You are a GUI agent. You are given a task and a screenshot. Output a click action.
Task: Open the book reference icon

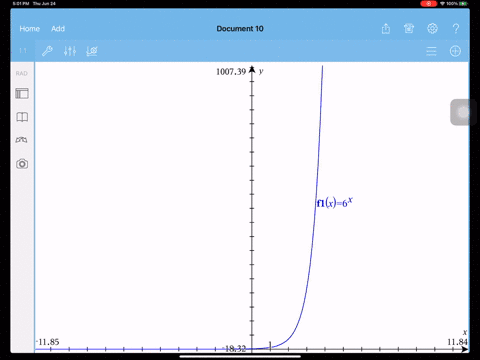(x=22, y=117)
